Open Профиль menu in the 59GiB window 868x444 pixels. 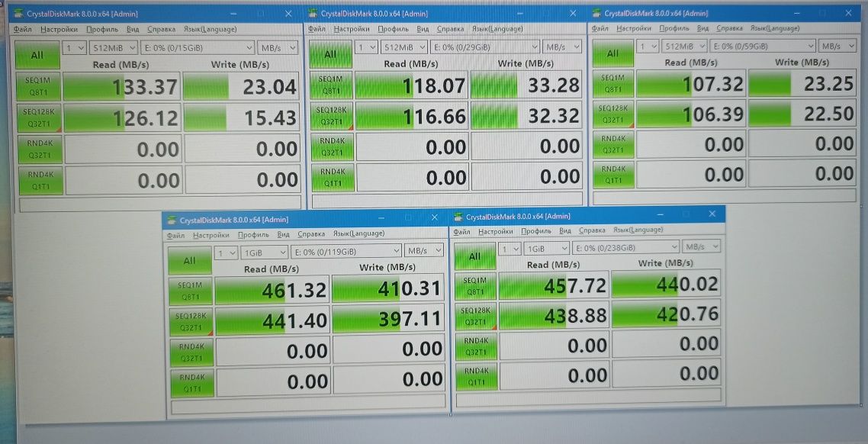click(x=674, y=28)
